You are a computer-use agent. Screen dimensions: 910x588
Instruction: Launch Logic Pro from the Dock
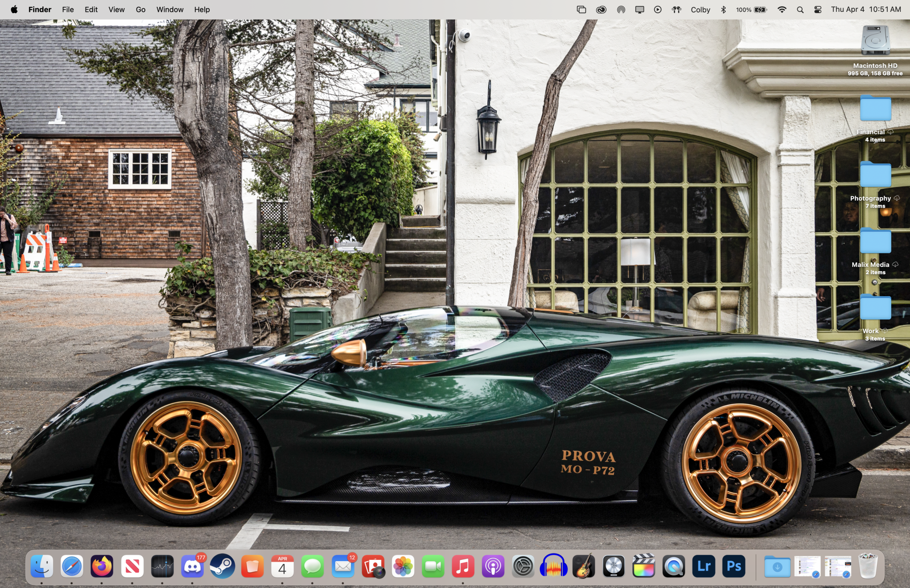(614, 566)
